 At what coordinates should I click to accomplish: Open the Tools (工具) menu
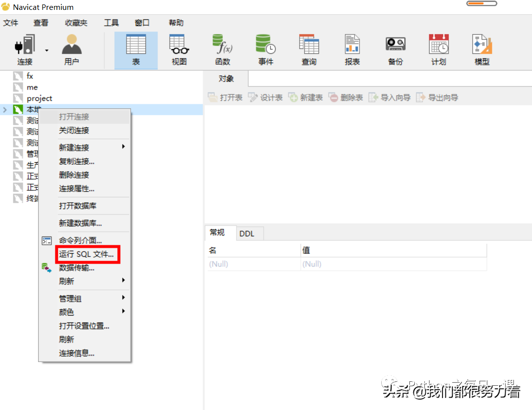(111, 23)
